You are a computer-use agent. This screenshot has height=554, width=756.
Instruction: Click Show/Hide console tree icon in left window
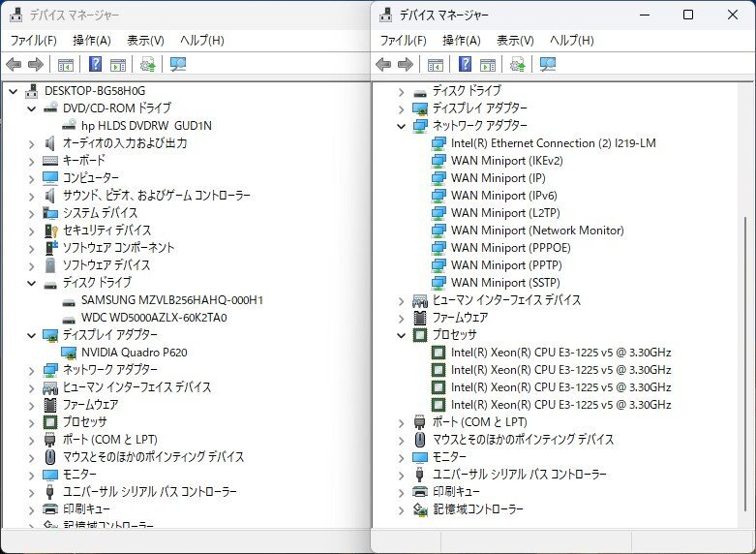click(x=66, y=64)
